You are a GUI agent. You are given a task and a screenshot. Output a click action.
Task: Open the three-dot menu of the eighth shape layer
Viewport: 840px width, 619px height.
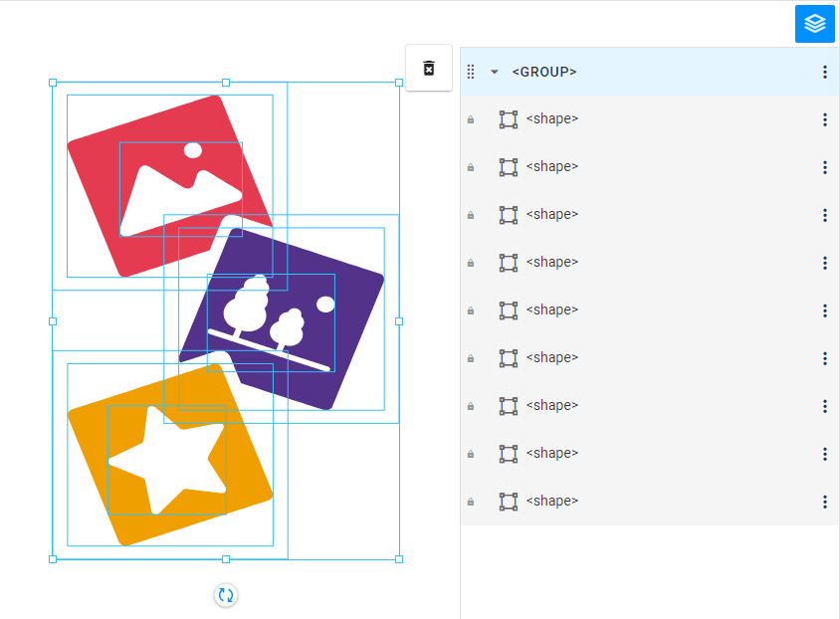824,454
